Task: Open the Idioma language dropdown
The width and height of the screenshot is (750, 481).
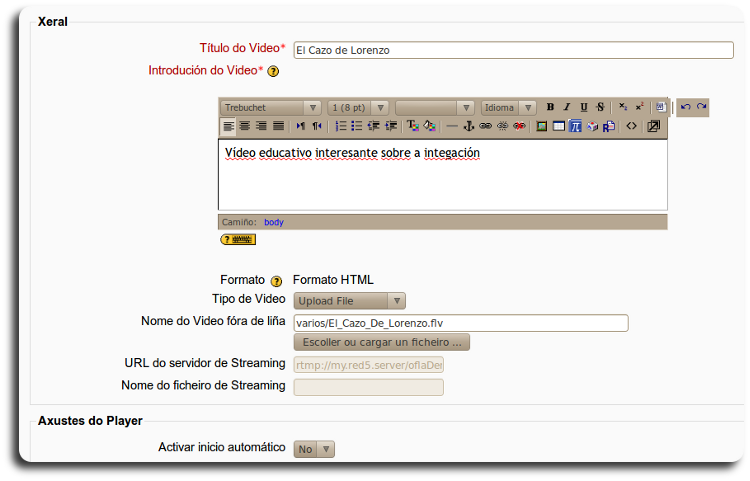Action: [508, 108]
